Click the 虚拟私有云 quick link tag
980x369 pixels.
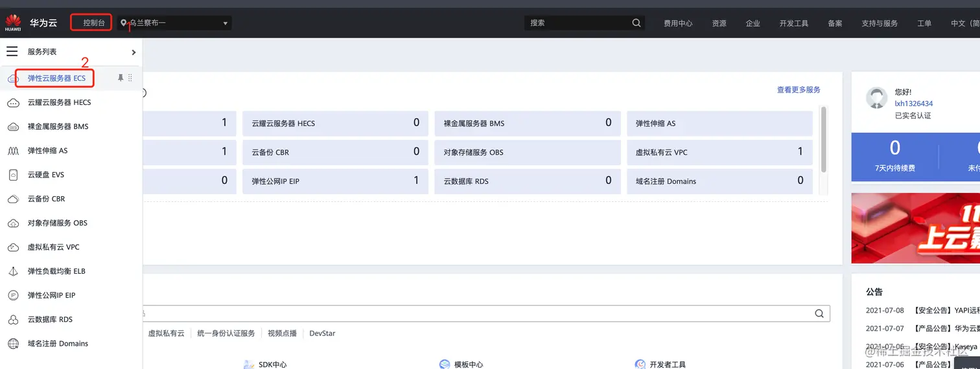(x=167, y=333)
